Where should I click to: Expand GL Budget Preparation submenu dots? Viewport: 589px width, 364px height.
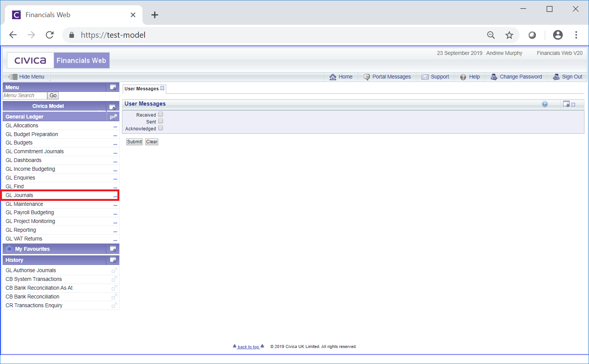click(x=115, y=135)
